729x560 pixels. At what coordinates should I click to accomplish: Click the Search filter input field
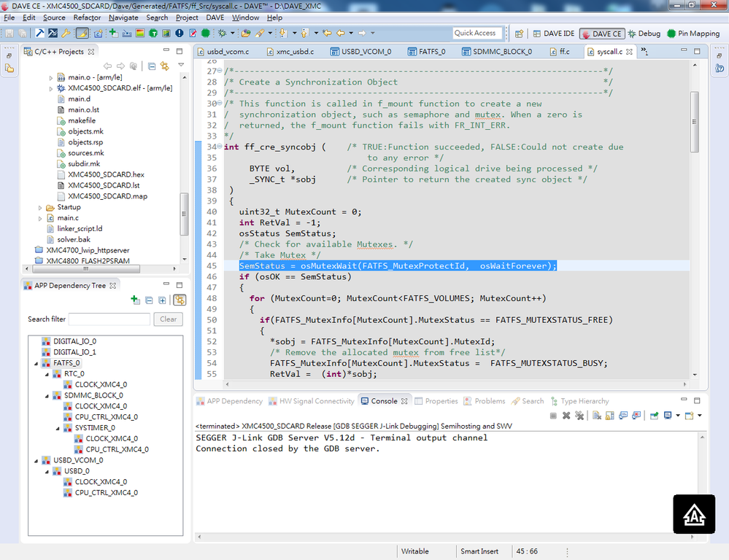coord(109,319)
